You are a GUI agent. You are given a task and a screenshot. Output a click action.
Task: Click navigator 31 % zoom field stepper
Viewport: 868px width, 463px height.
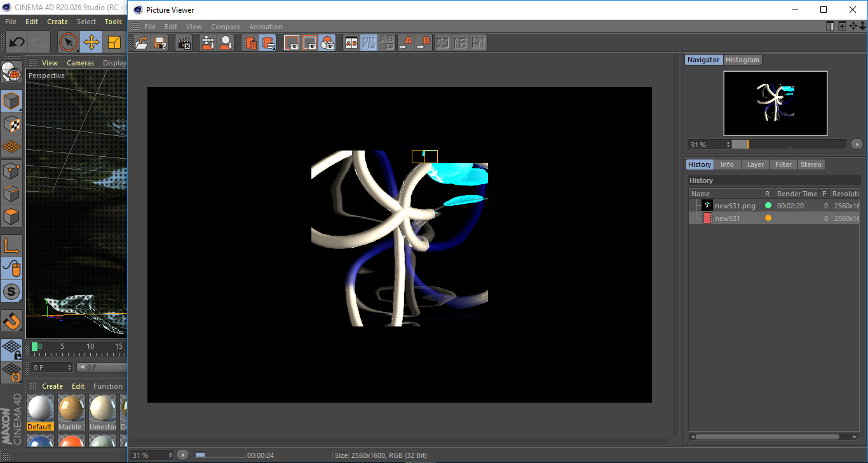point(728,145)
